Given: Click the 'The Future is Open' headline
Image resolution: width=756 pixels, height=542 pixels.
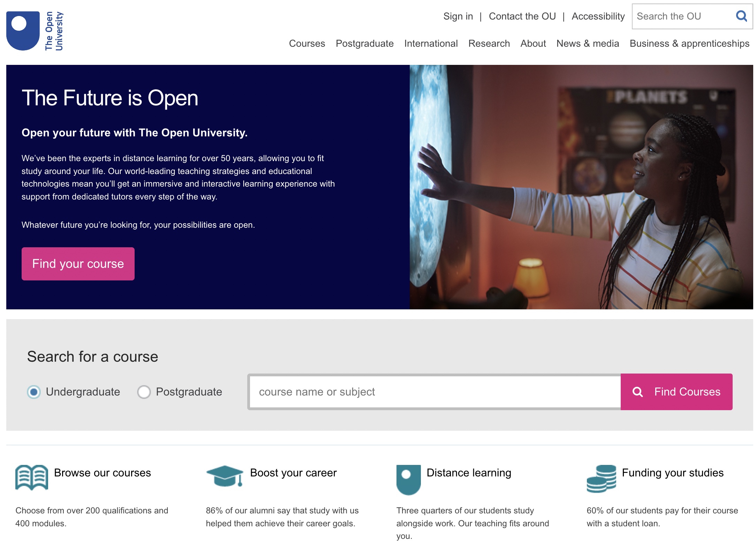Looking at the screenshot, I should coord(110,98).
